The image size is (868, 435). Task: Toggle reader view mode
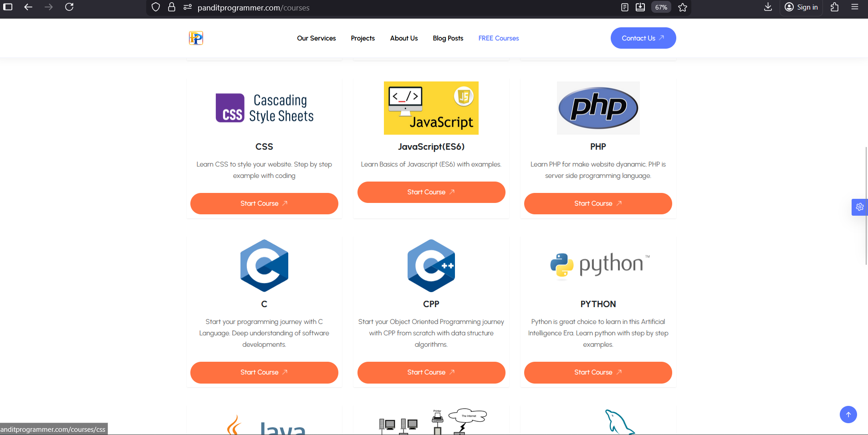tap(624, 7)
